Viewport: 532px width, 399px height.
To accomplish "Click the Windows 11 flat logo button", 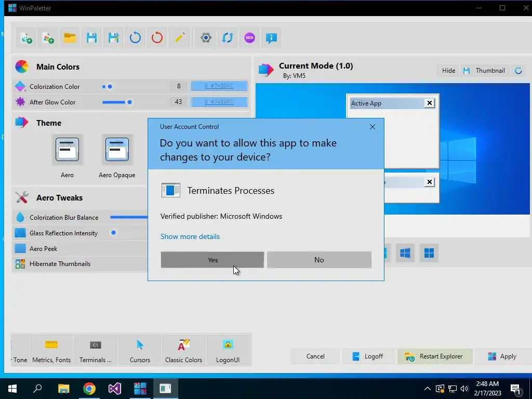I will pyautogui.click(x=429, y=253).
